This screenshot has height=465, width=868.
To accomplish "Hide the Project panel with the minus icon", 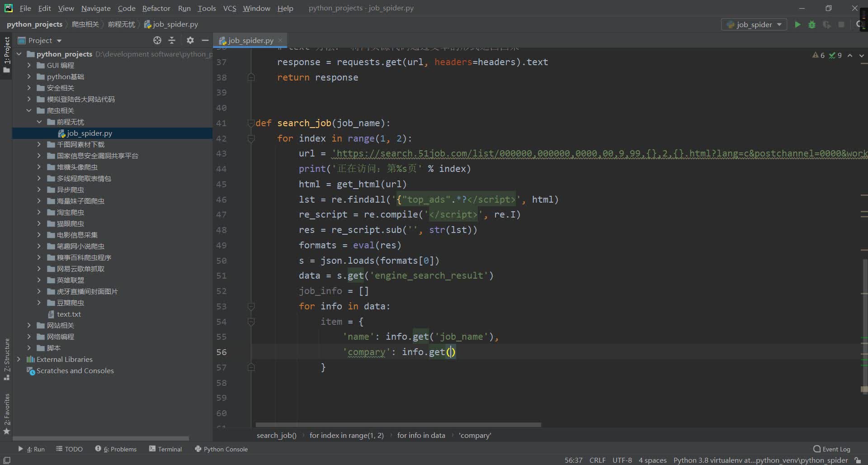I will click(205, 40).
